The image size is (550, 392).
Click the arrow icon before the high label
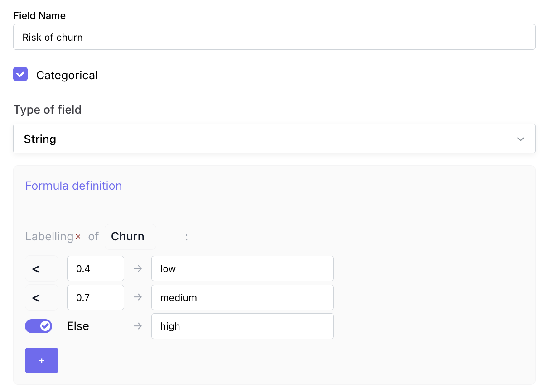(138, 326)
